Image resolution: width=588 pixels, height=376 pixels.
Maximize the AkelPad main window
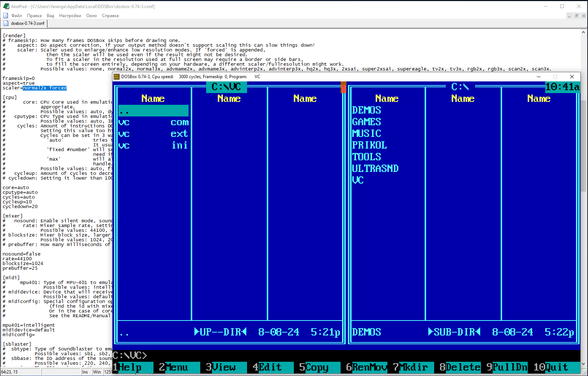click(562, 6)
